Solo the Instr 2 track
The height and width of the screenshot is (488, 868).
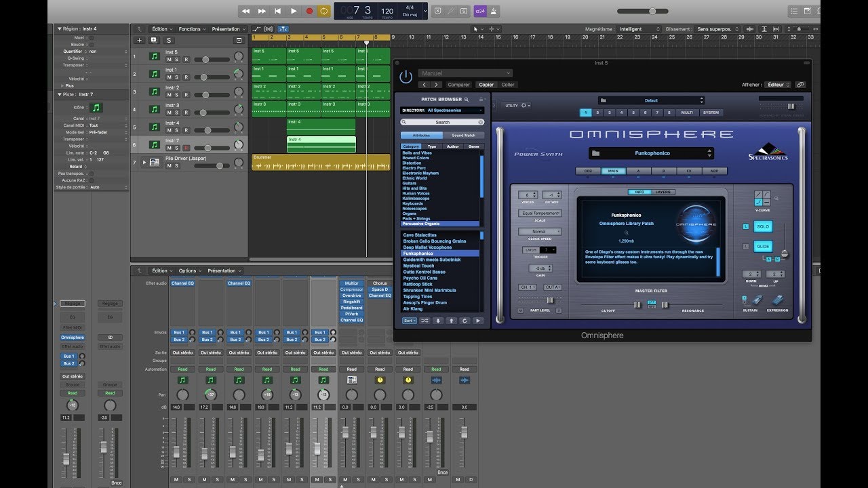coord(178,95)
